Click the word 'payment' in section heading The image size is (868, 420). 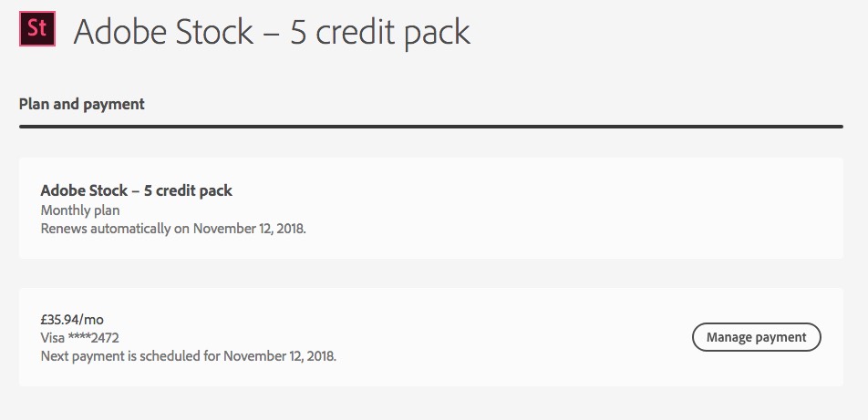119,104
